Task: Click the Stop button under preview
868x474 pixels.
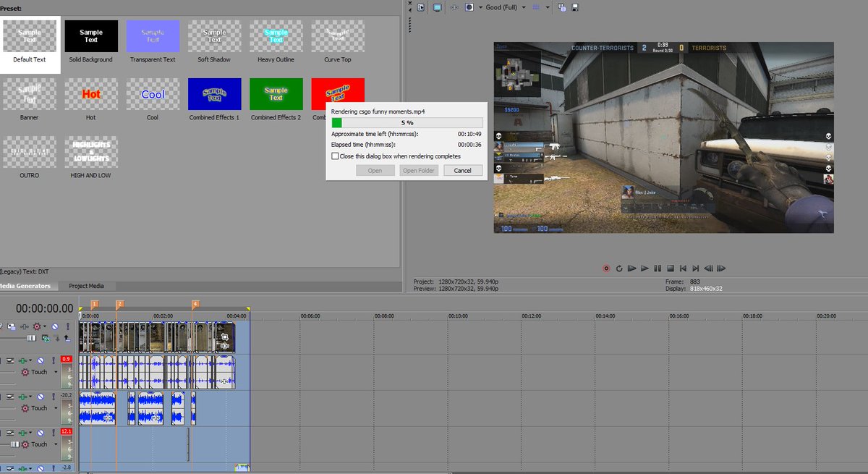Action: pyautogui.click(x=671, y=268)
